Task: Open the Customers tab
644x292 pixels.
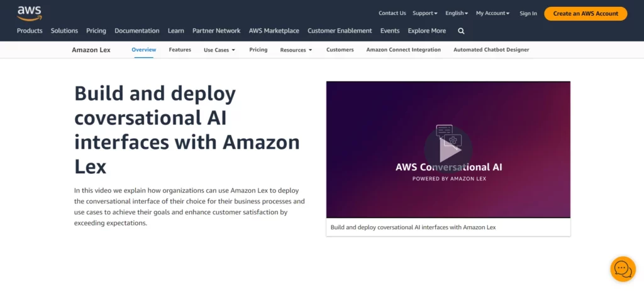Action: pos(340,50)
